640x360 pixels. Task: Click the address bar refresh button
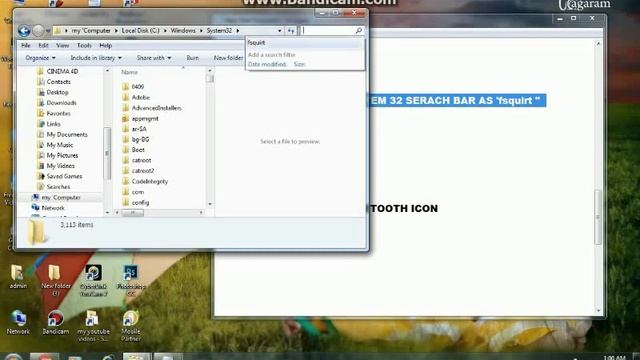(x=291, y=31)
